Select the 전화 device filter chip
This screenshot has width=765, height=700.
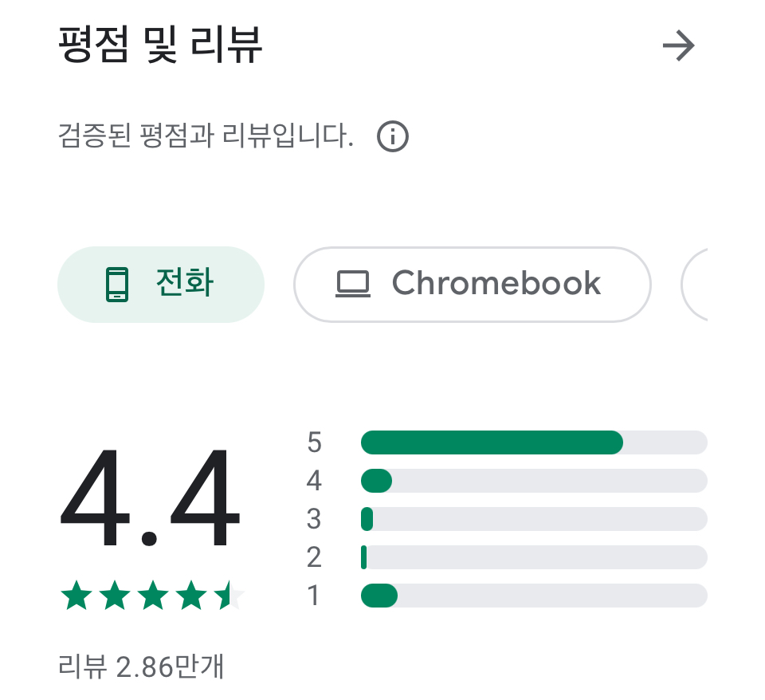(161, 284)
